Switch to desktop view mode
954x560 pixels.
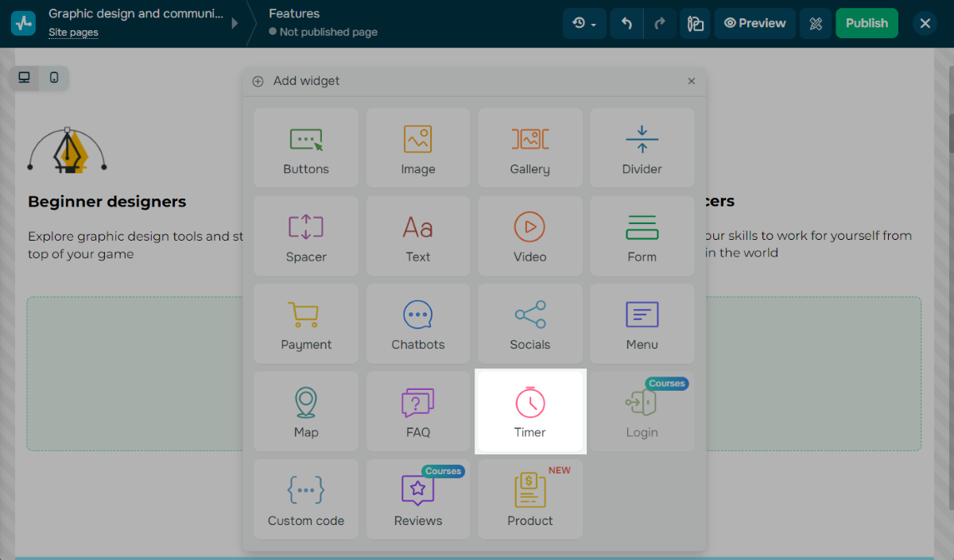pos(25,78)
